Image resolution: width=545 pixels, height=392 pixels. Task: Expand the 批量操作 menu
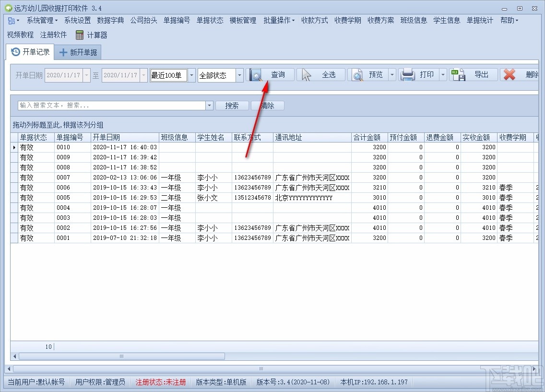click(279, 21)
